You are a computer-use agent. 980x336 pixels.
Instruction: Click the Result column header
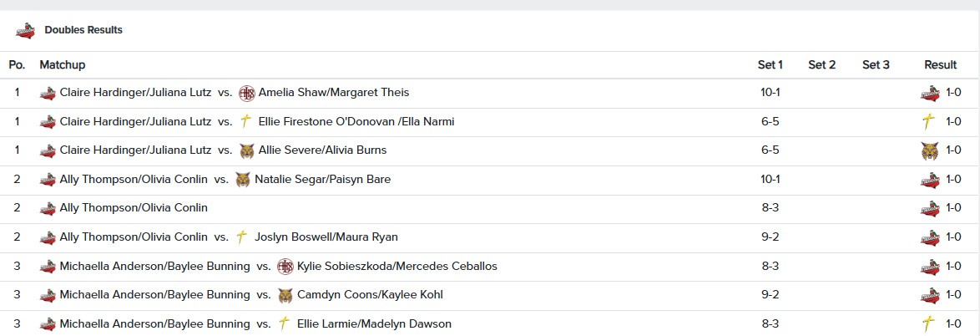[940, 65]
